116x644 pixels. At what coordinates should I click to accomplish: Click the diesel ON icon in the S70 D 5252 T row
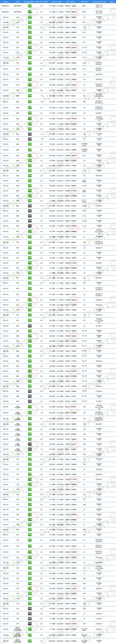pyautogui.click(x=30, y=326)
